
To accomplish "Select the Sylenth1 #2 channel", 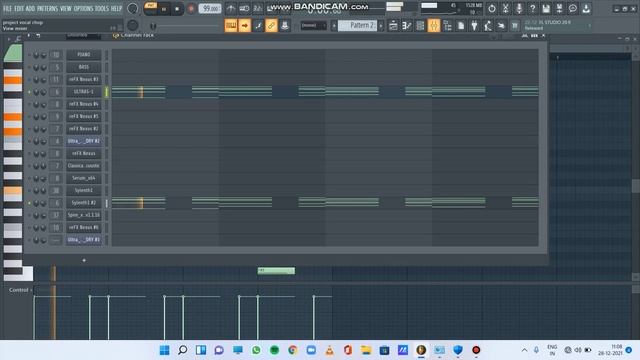I will tap(84, 202).
